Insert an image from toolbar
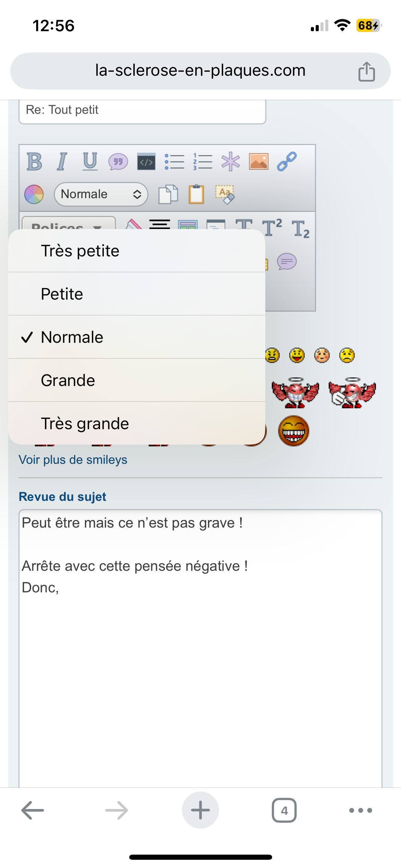 pos(259,161)
